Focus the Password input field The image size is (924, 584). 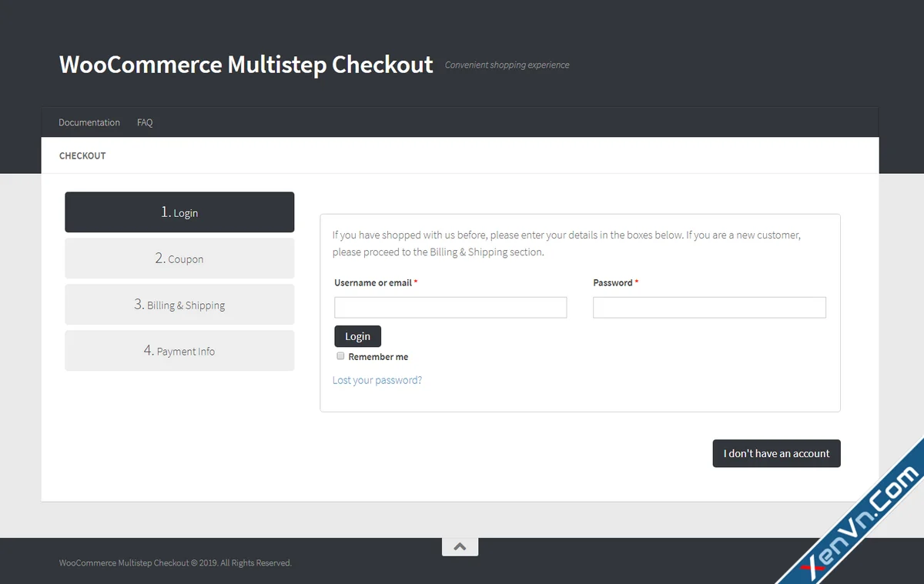click(x=709, y=308)
